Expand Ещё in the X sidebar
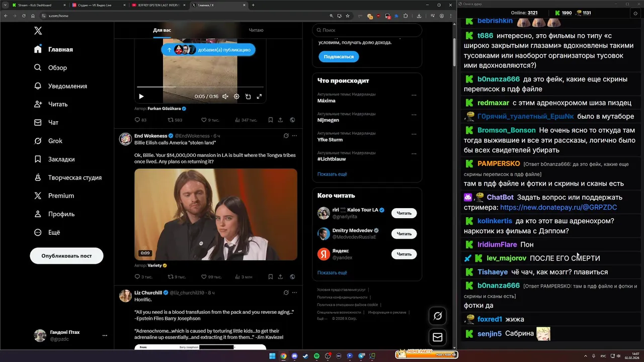 pos(47,232)
